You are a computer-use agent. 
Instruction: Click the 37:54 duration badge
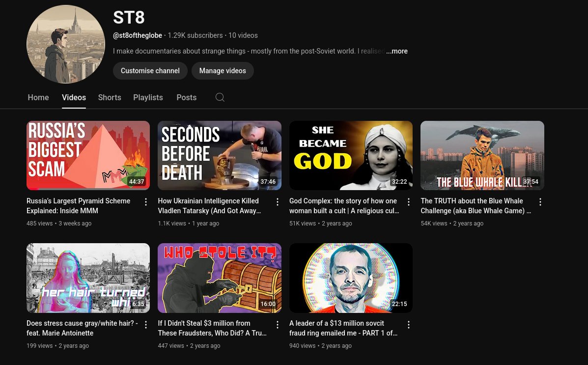[531, 182]
